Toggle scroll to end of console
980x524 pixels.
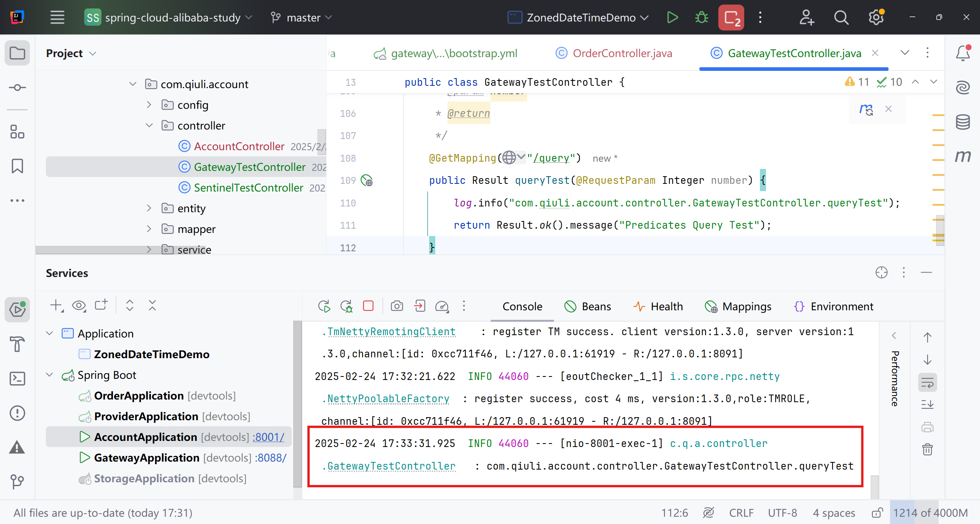coord(927,404)
